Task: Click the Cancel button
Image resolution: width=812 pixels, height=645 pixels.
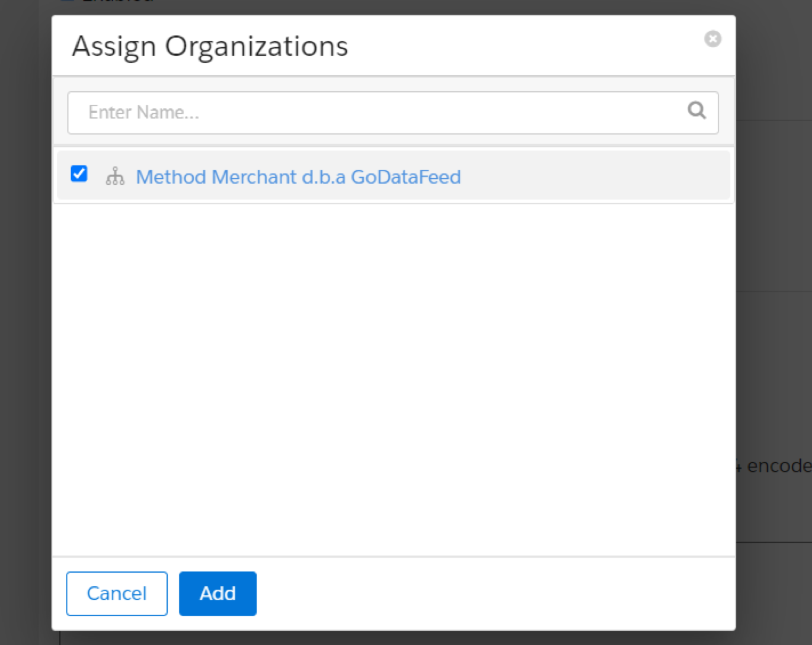Action: [117, 593]
